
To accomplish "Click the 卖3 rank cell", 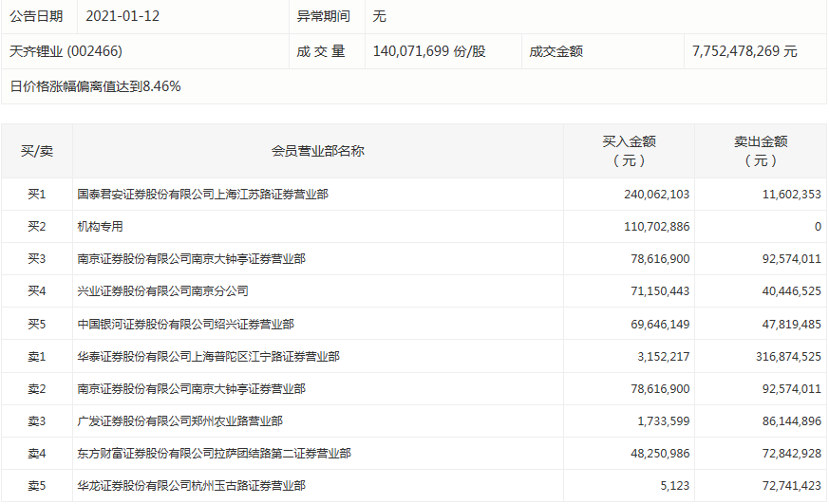I will (37, 421).
